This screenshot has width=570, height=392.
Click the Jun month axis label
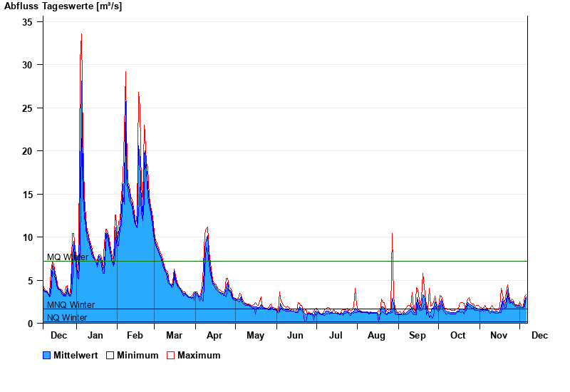[295, 336]
